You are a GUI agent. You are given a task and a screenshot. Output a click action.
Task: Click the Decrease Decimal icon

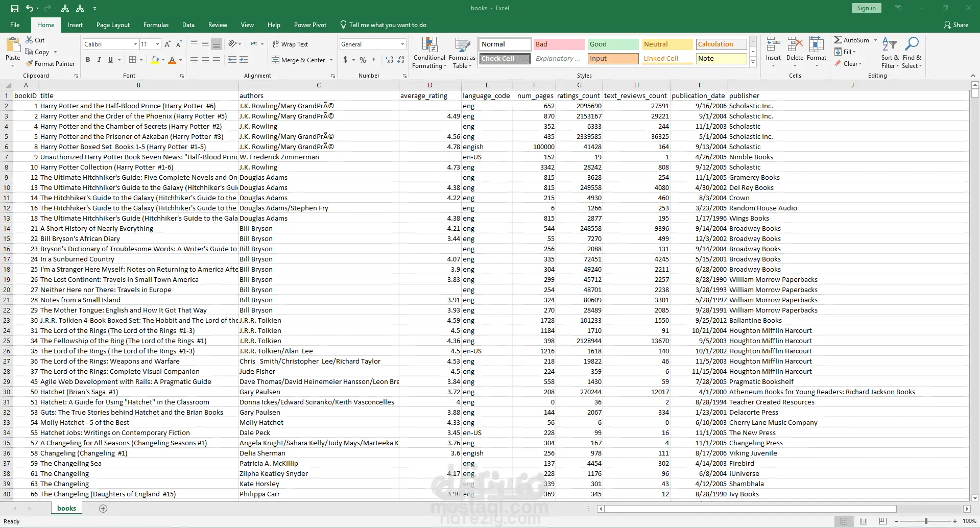click(x=401, y=60)
